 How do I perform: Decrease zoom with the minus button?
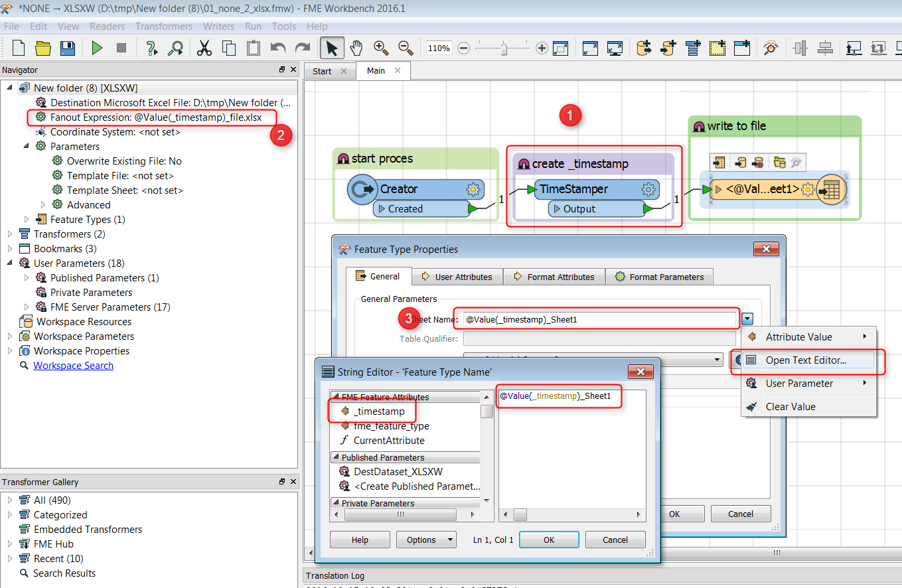pyautogui.click(x=464, y=48)
